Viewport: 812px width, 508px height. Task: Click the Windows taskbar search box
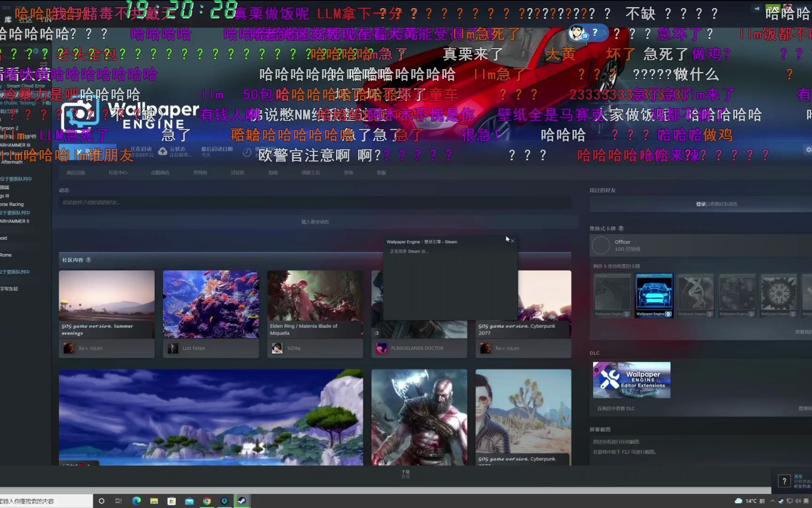coord(46,501)
